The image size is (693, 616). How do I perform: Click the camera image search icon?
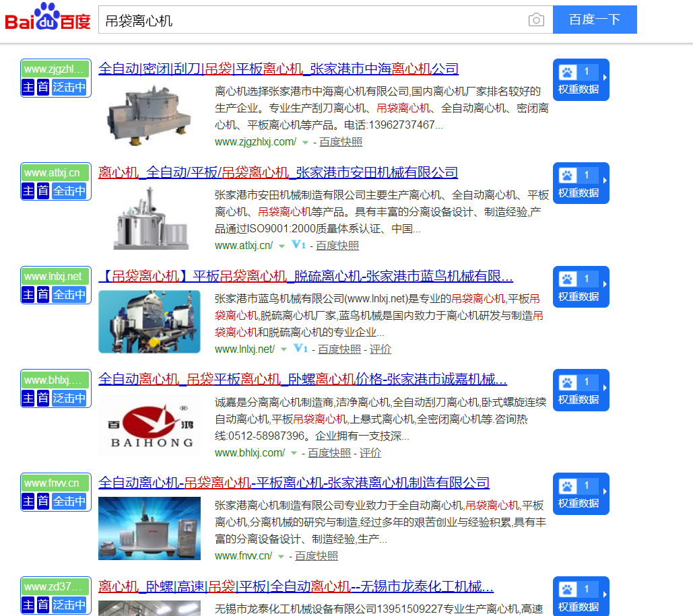(536, 20)
